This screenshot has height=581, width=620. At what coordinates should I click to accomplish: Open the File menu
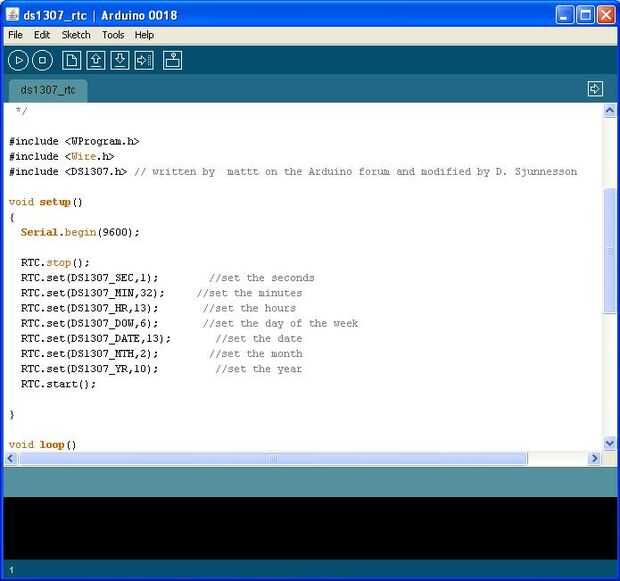click(x=15, y=35)
